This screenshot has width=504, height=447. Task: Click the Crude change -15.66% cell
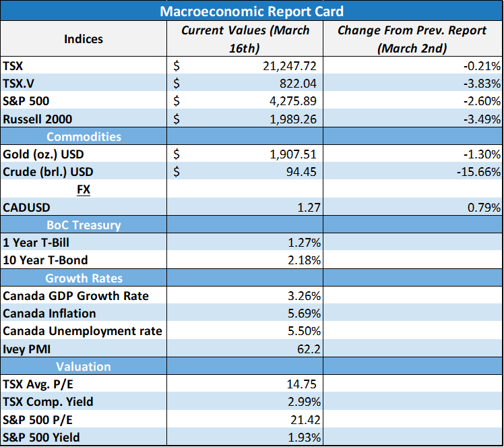coord(413,172)
